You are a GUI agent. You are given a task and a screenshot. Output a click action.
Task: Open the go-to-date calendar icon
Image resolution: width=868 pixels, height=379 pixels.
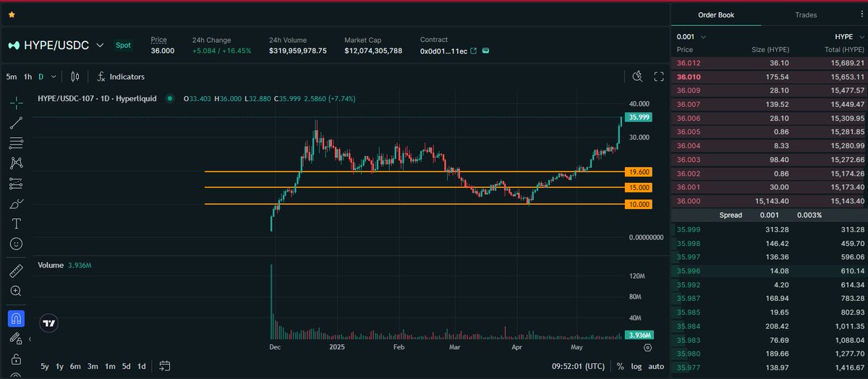(164, 366)
